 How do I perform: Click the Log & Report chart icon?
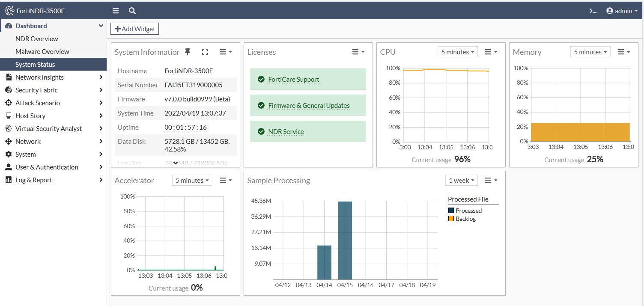click(x=9, y=180)
